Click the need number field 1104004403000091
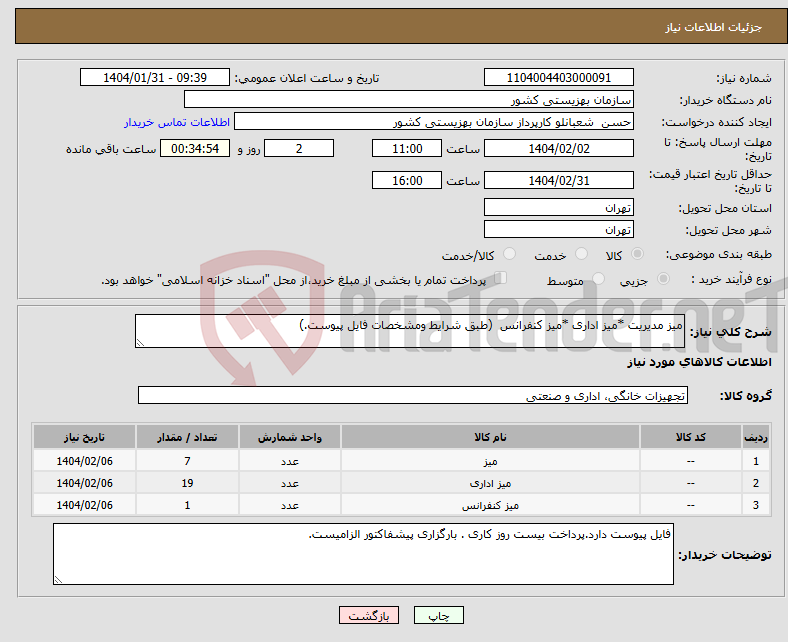Image resolution: width=788 pixels, height=642 pixels. tap(558, 77)
